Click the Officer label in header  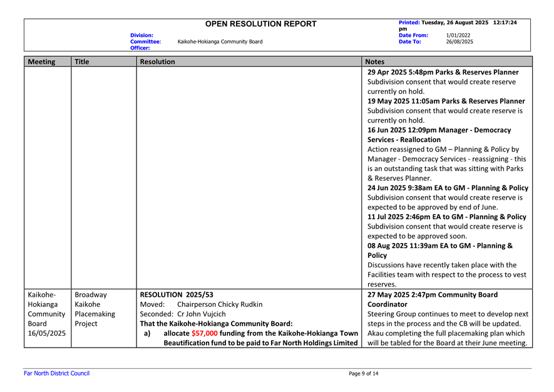click(x=140, y=48)
